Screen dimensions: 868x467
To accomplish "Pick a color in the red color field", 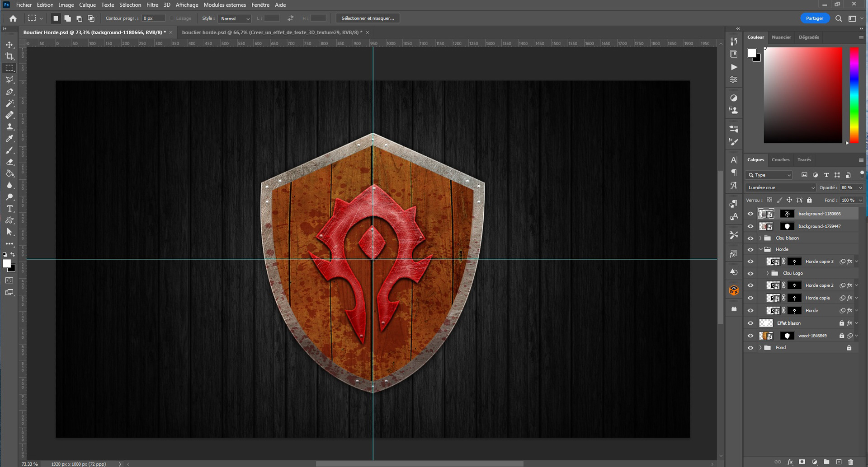I will pyautogui.click(x=803, y=95).
